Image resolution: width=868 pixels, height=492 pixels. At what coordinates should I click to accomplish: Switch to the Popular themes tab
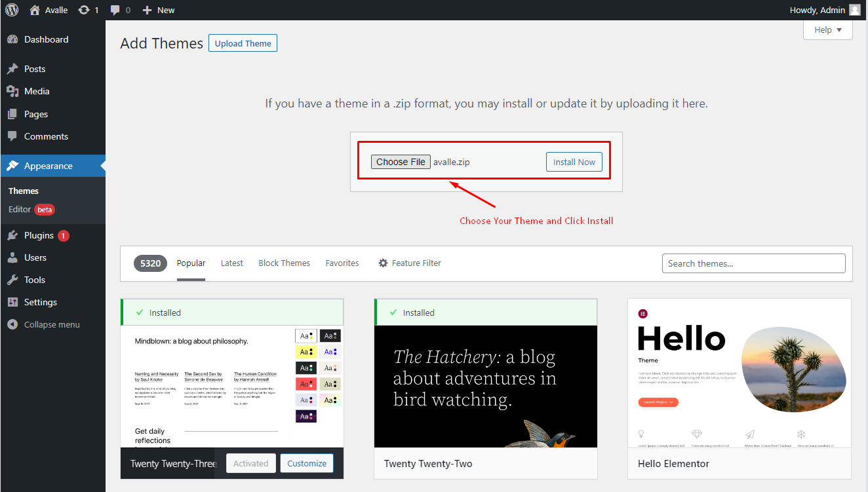(191, 263)
